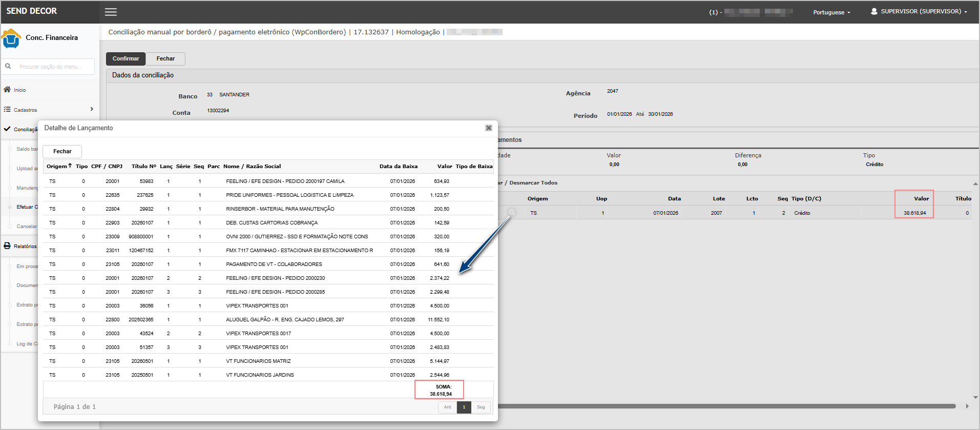Screen dimensions: 980x430
Task: Click the supervisor user profile icon
Action: (874, 11)
